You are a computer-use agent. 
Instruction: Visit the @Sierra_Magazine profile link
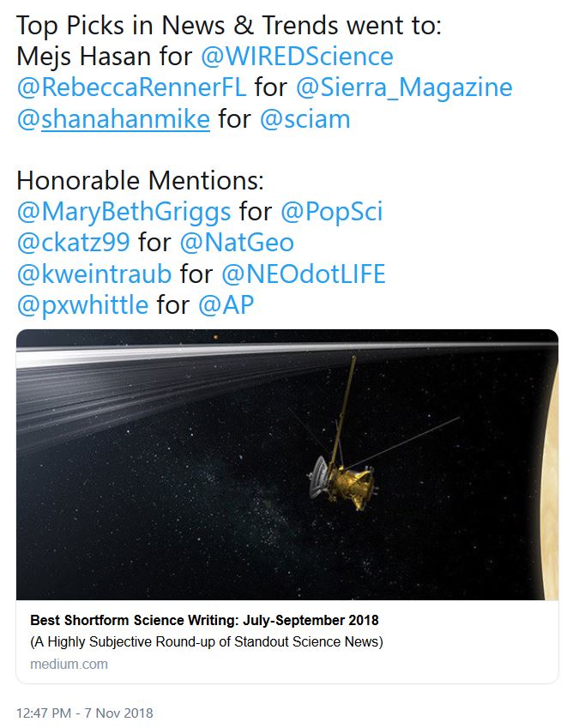[x=404, y=87]
